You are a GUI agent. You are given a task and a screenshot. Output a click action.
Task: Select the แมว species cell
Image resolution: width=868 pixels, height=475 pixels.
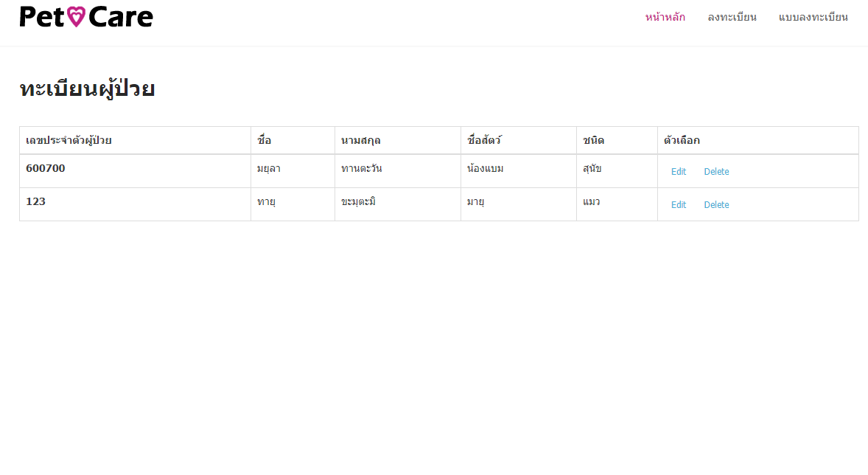coord(591,201)
